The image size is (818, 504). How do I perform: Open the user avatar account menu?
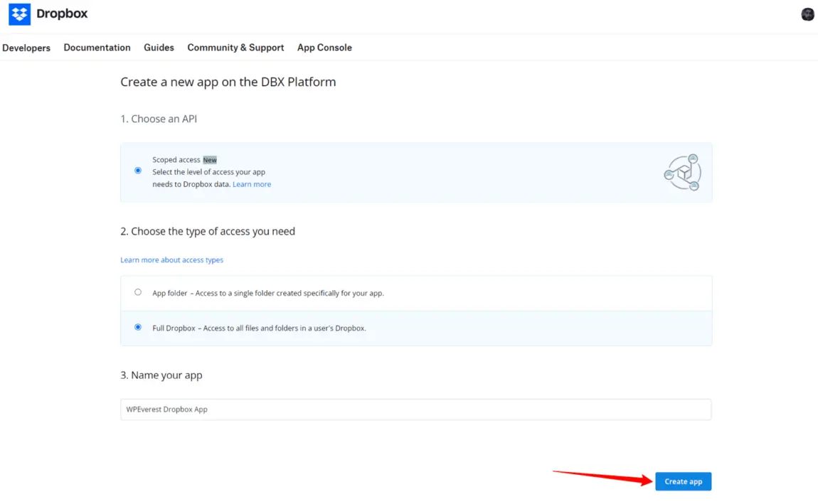click(x=807, y=14)
